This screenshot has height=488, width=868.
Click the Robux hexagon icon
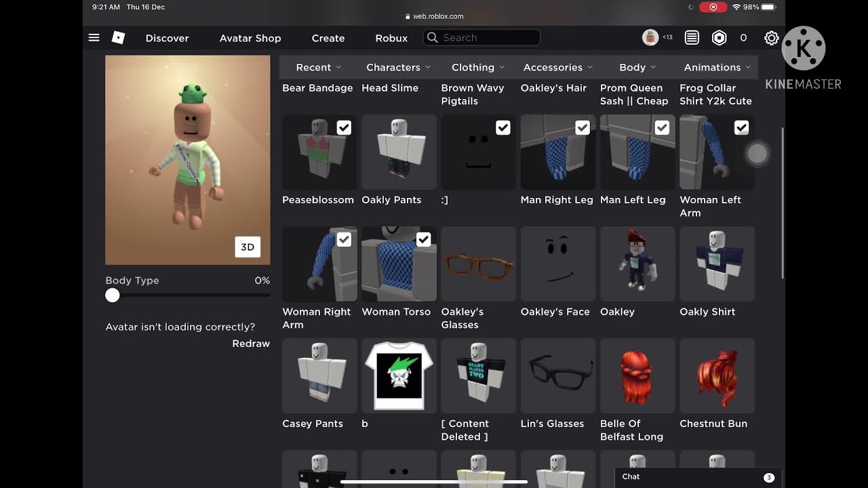pyautogui.click(x=719, y=38)
